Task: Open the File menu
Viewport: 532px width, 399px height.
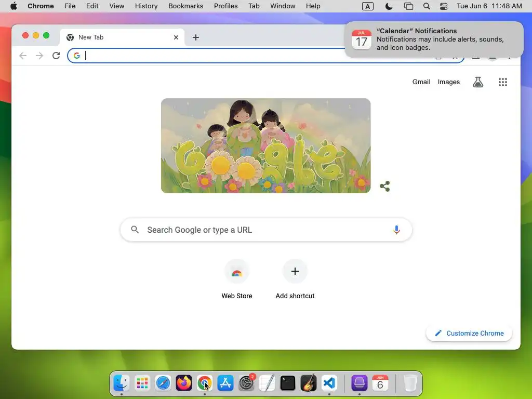Action: (70, 6)
